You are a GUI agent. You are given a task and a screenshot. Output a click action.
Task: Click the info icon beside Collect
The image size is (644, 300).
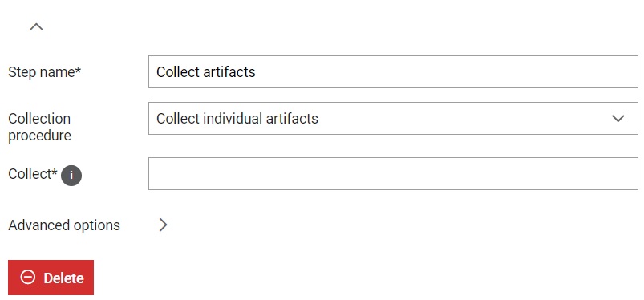(x=71, y=176)
